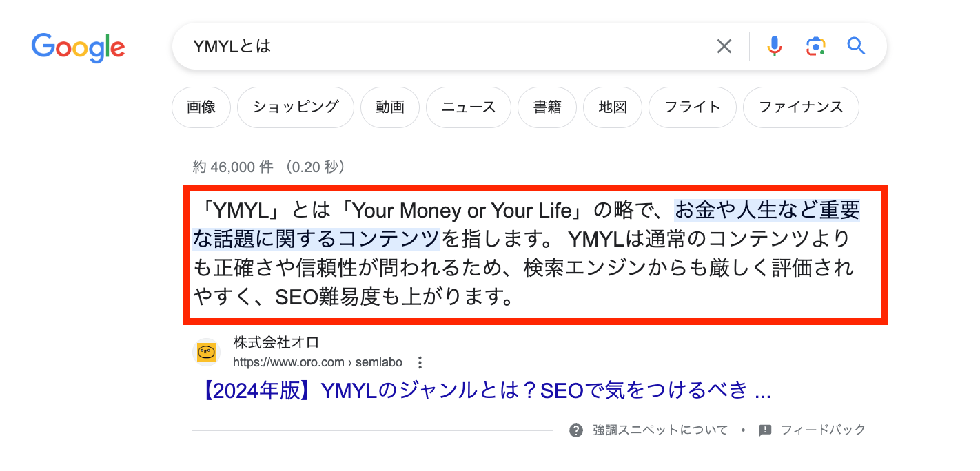This screenshot has width=980, height=471.
Task: Click the magnifying glass search button
Action: tap(855, 46)
